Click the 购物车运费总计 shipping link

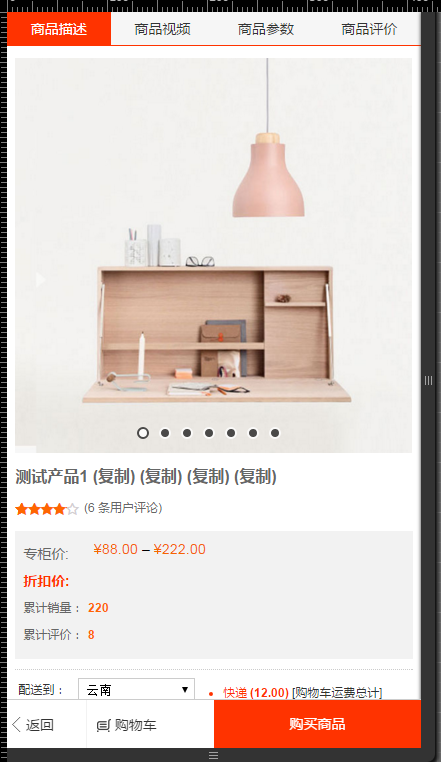(x=337, y=693)
